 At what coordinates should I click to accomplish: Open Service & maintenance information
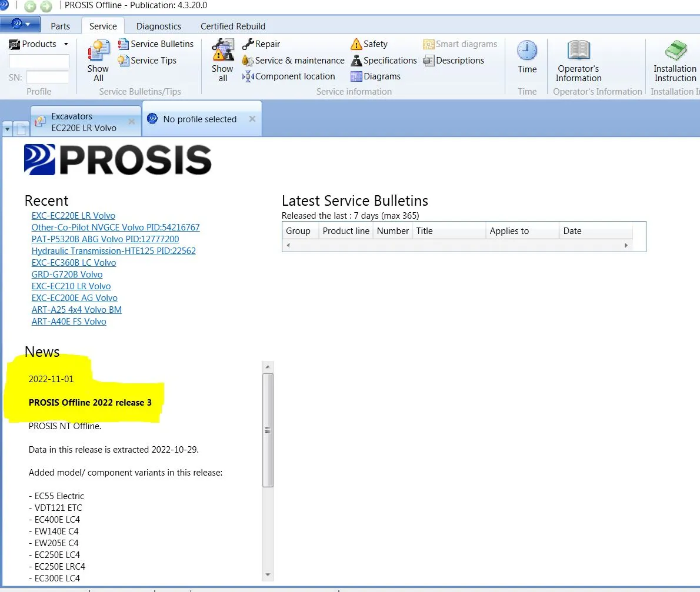click(x=293, y=61)
